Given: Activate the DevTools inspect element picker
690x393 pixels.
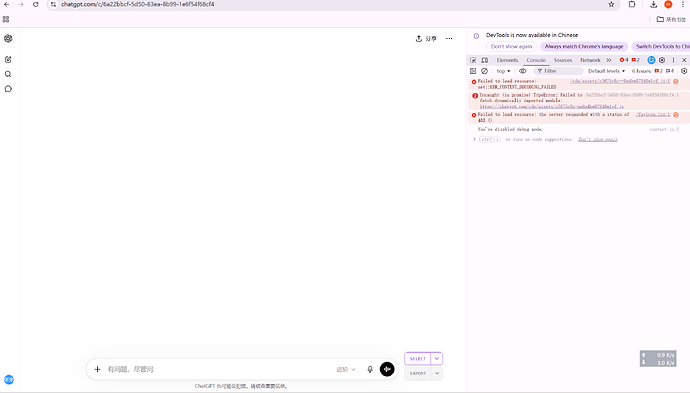Looking at the screenshot, I should 473,60.
